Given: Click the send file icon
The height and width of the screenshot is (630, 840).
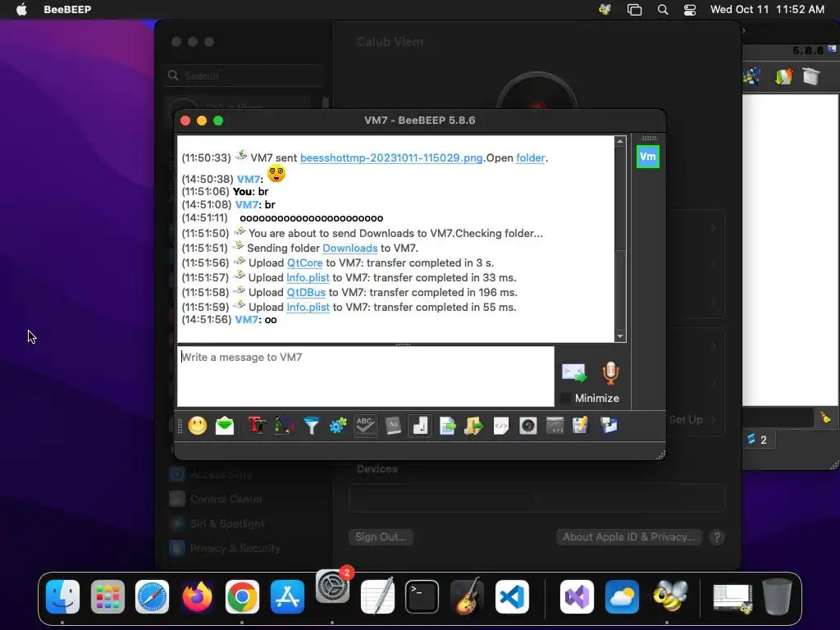Looking at the screenshot, I should [447, 426].
